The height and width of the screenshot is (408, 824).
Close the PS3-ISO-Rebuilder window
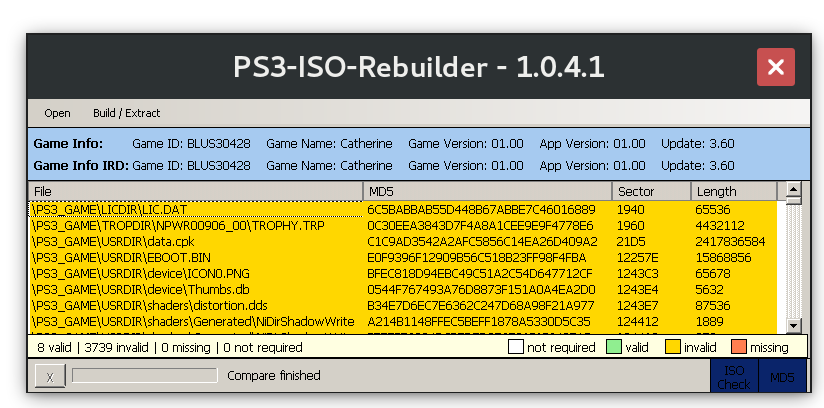coord(776,67)
